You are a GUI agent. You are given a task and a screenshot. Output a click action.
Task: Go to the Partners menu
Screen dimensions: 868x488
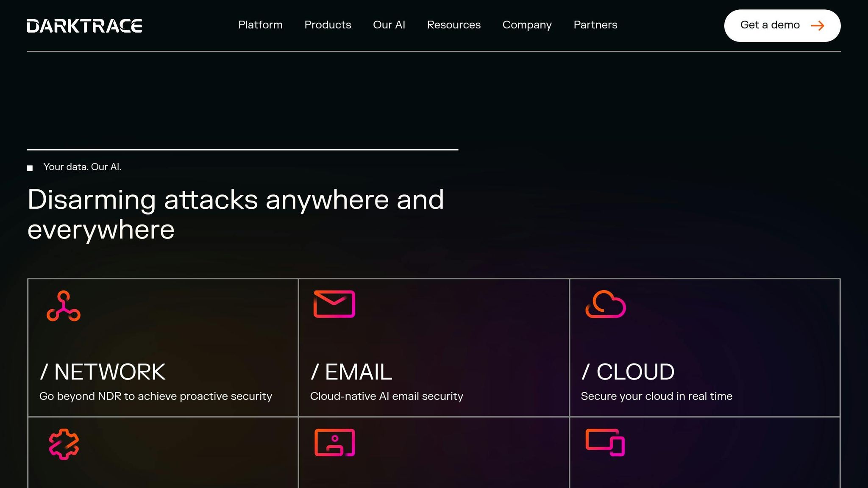tap(595, 25)
